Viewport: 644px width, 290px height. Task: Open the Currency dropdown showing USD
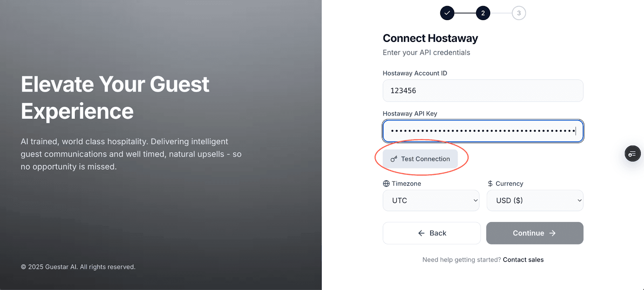(x=535, y=200)
